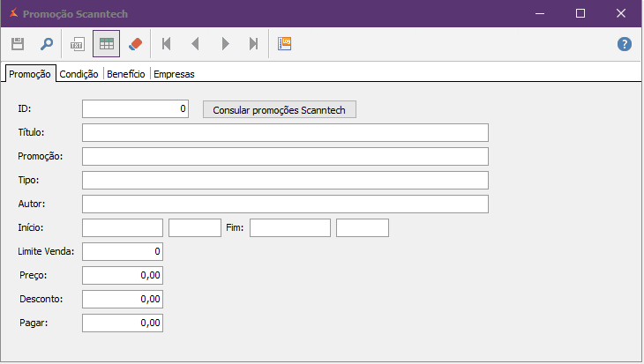Image resolution: width=644 pixels, height=364 pixels.
Task: Click the Promoção Scanntech window title
Action: pos(75,14)
